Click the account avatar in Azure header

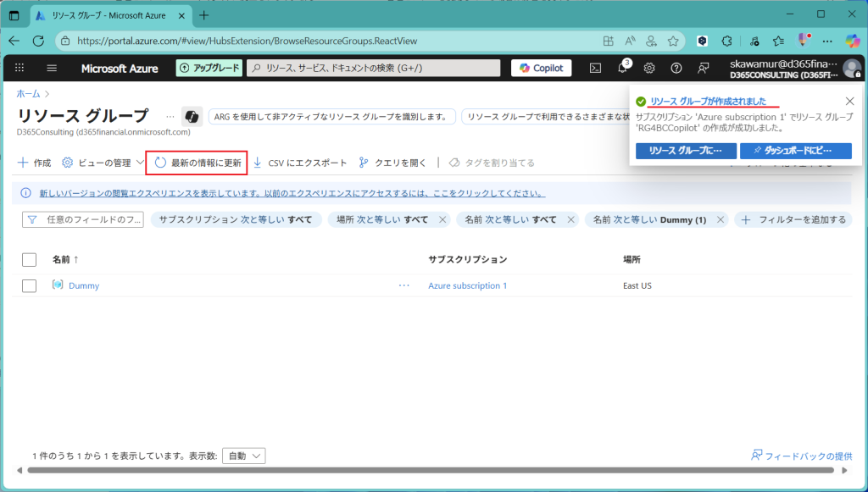pos(851,68)
